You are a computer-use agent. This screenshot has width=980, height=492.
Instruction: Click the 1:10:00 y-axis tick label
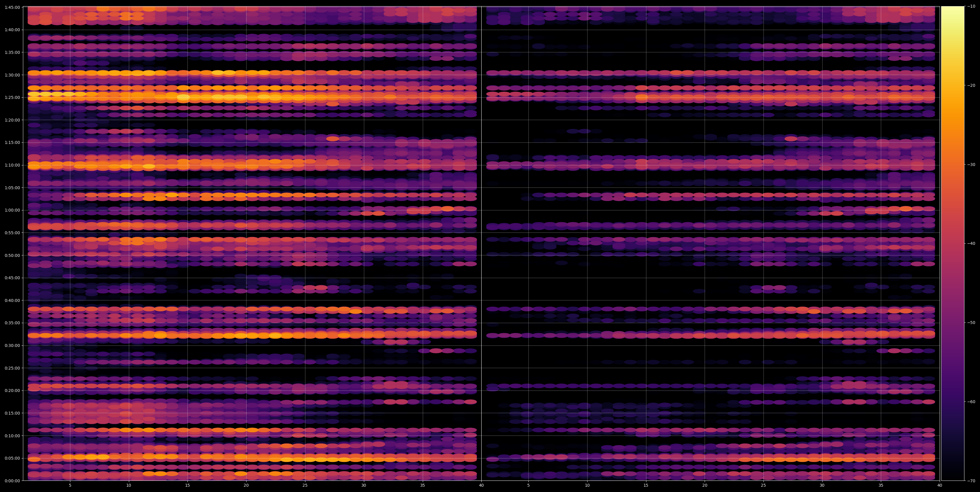(x=13, y=165)
